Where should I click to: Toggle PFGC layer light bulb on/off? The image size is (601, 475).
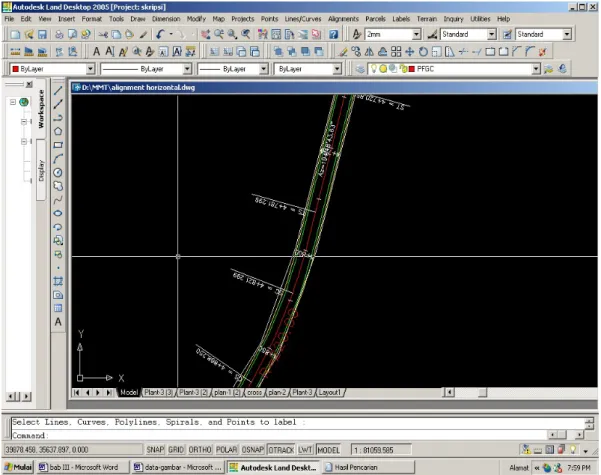tap(374, 69)
